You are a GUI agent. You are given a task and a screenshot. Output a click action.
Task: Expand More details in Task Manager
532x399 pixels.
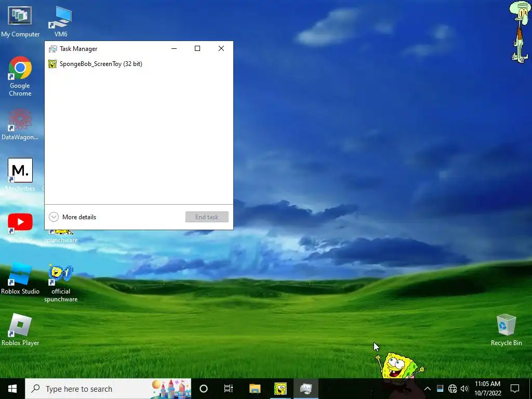pyautogui.click(x=73, y=217)
